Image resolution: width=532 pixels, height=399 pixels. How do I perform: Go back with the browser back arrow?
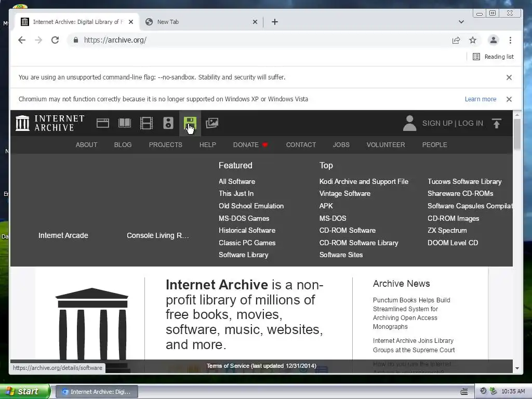pyautogui.click(x=22, y=40)
